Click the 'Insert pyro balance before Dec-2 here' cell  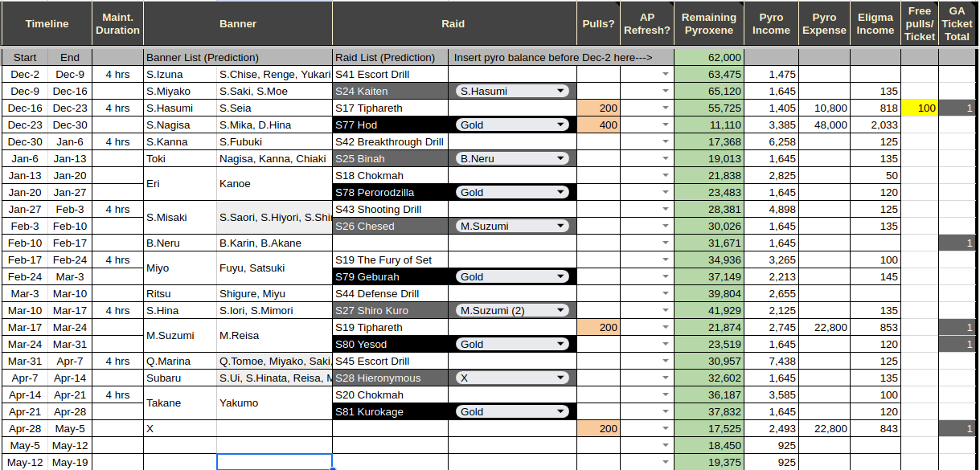tap(561, 57)
